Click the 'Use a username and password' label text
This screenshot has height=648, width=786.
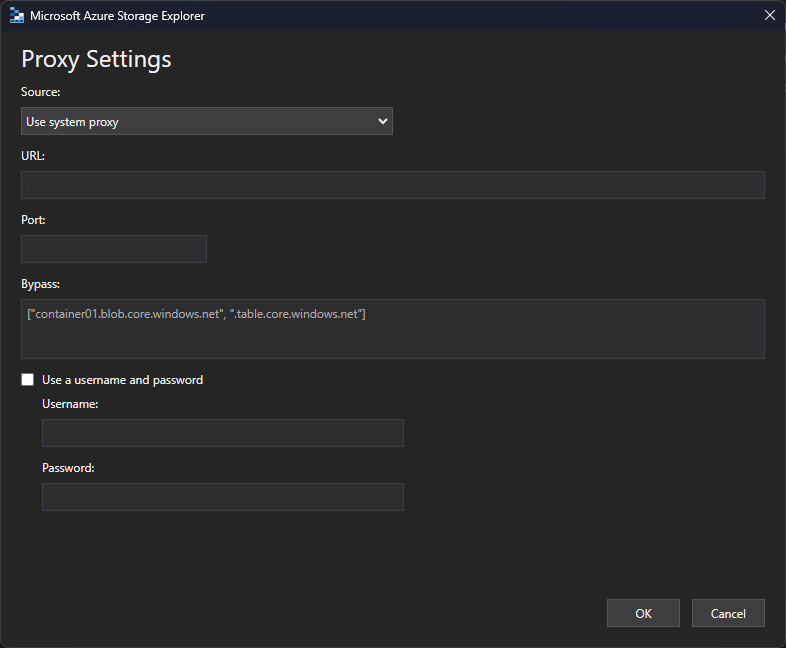tap(122, 380)
